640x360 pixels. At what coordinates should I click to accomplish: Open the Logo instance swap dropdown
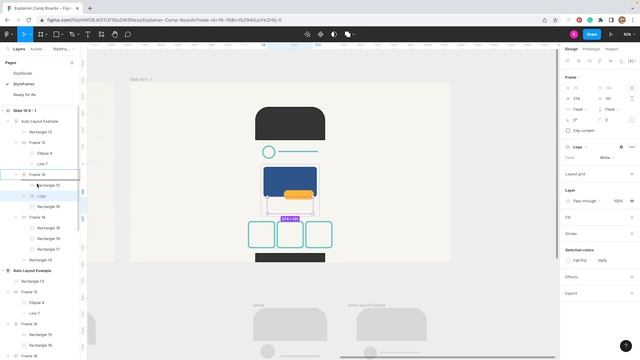(580, 147)
